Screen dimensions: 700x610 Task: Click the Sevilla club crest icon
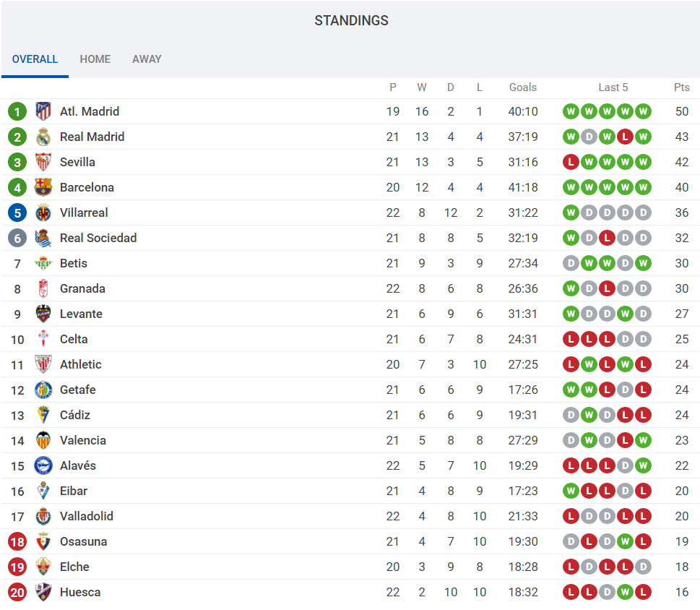pos(43,162)
